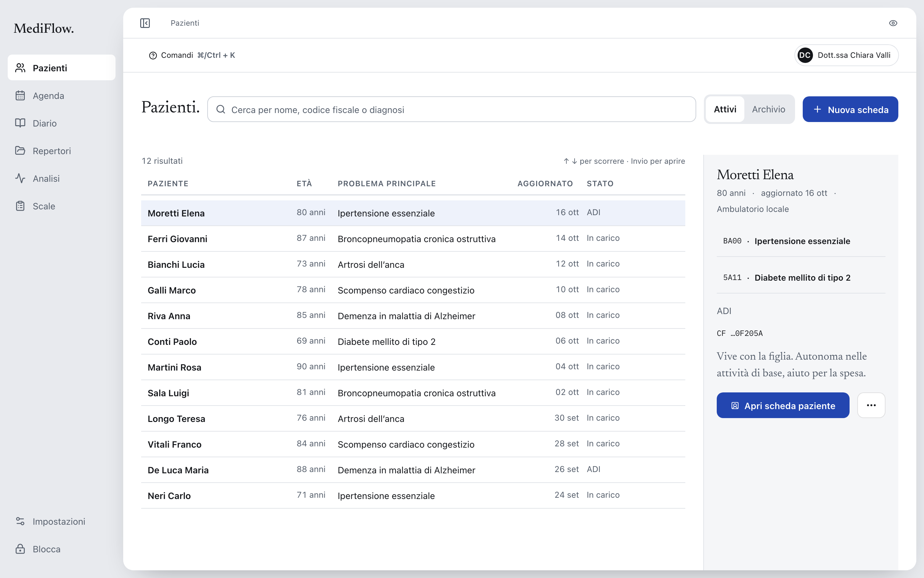Image resolution: width=924 pixels, height=578 pixels.
Task: Select the Ferri Giovanni row
Action: coord(413,239)
